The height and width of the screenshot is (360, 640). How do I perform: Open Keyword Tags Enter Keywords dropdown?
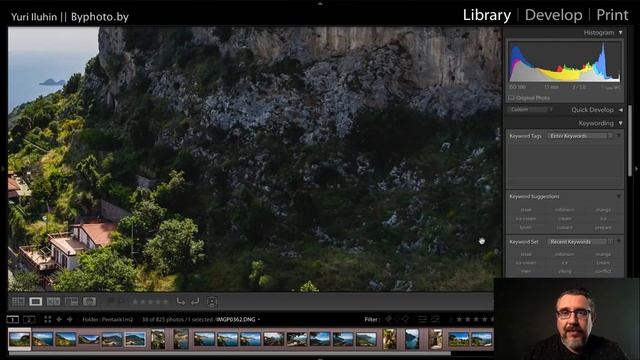[x=580, y=136]
